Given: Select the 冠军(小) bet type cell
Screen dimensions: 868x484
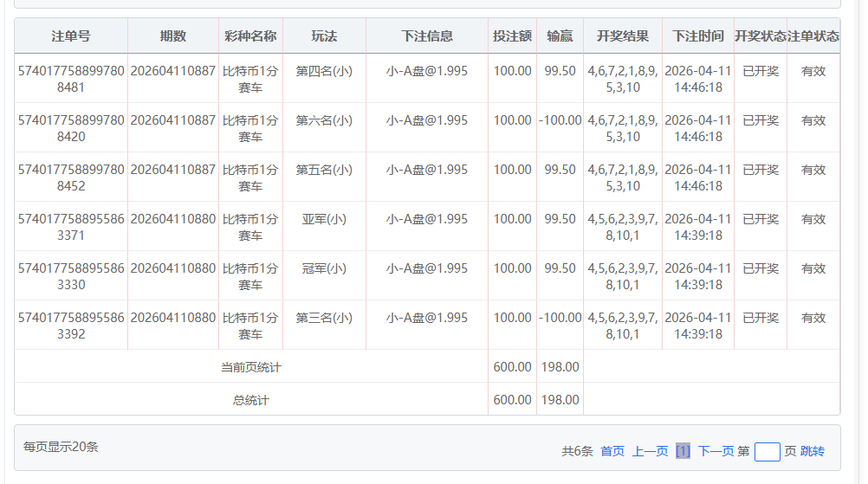Looking at the screenshot, I should pos(324,268).
